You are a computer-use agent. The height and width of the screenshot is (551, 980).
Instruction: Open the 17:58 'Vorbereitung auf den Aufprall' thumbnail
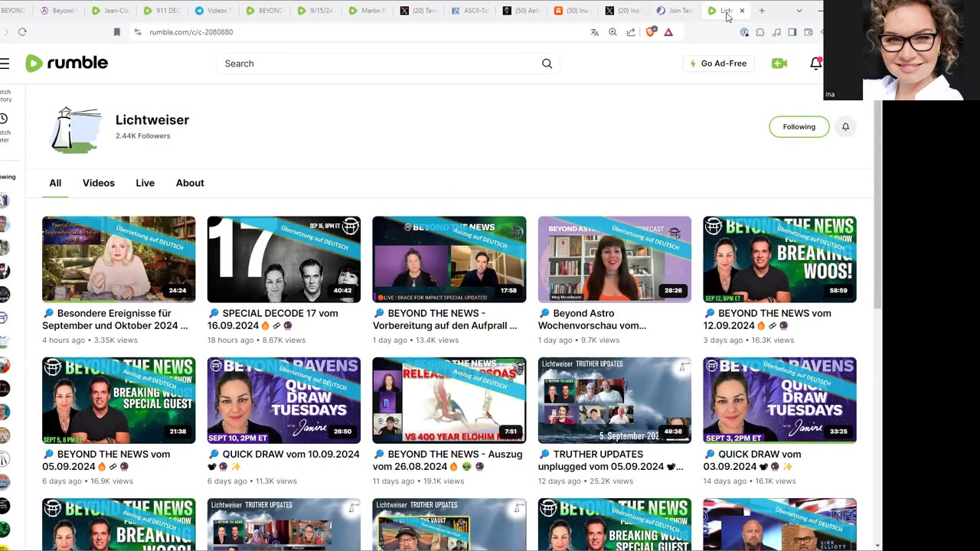(x=449, y=259)
